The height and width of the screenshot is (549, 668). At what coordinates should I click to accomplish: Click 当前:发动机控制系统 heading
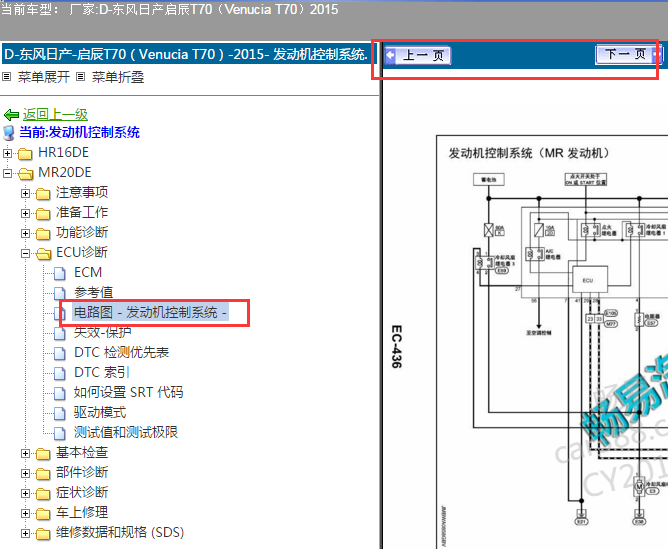click(x=79, y=132)
